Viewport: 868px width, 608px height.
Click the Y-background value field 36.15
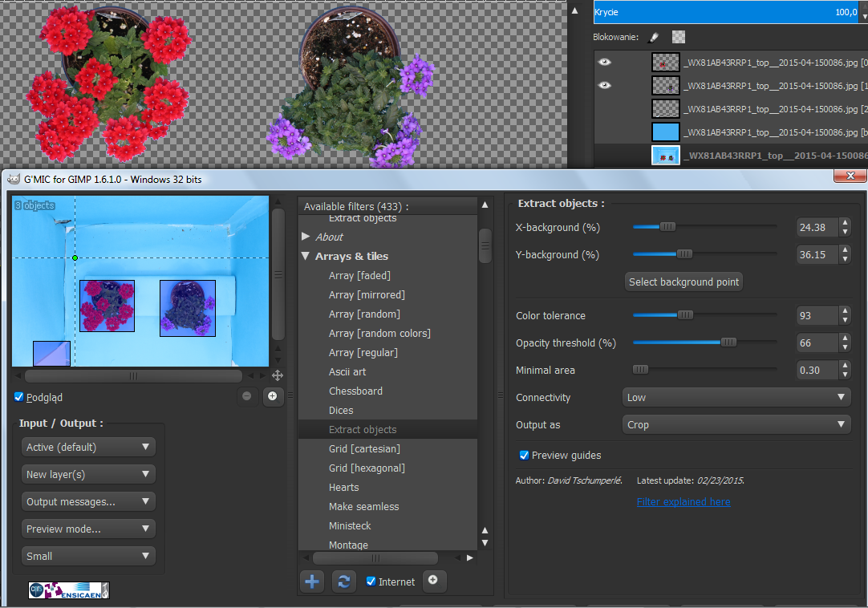817,255
